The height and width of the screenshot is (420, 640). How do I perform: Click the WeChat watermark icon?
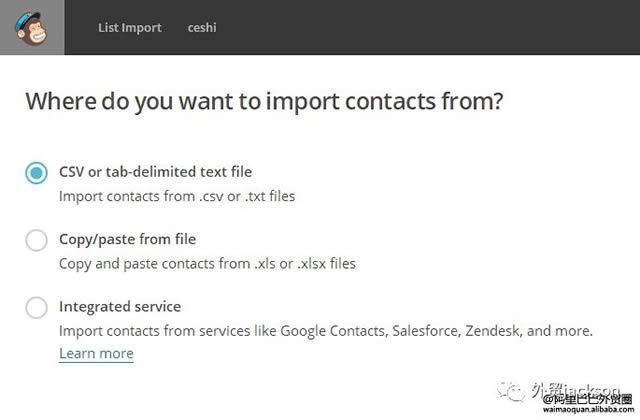point(516,390)
